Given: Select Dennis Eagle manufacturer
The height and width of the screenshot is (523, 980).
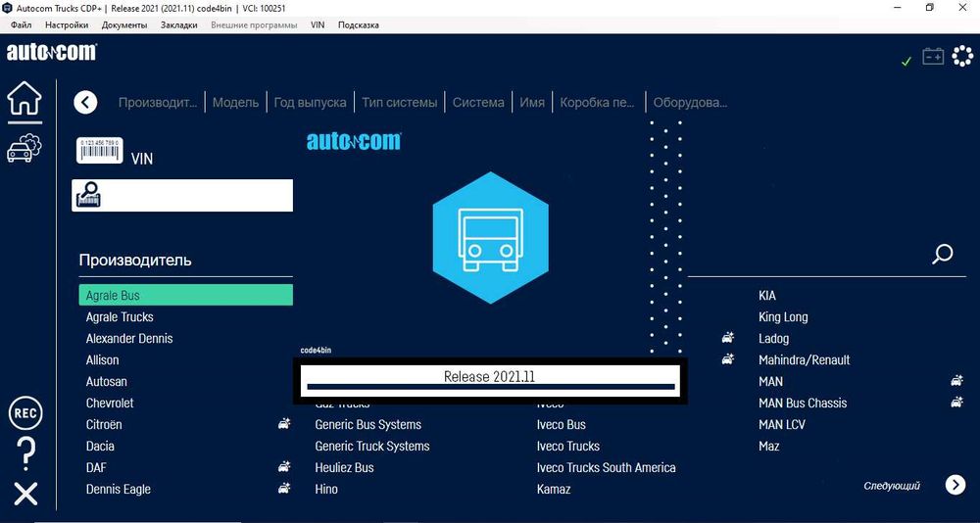Looking at the screenshot, I should [119, 490].
